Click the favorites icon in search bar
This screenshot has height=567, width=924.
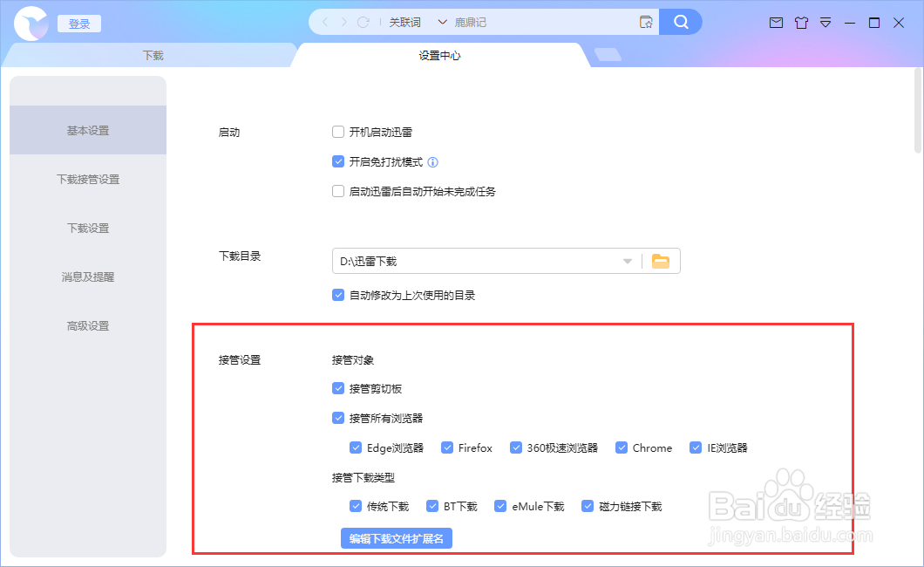click(646, 23)
